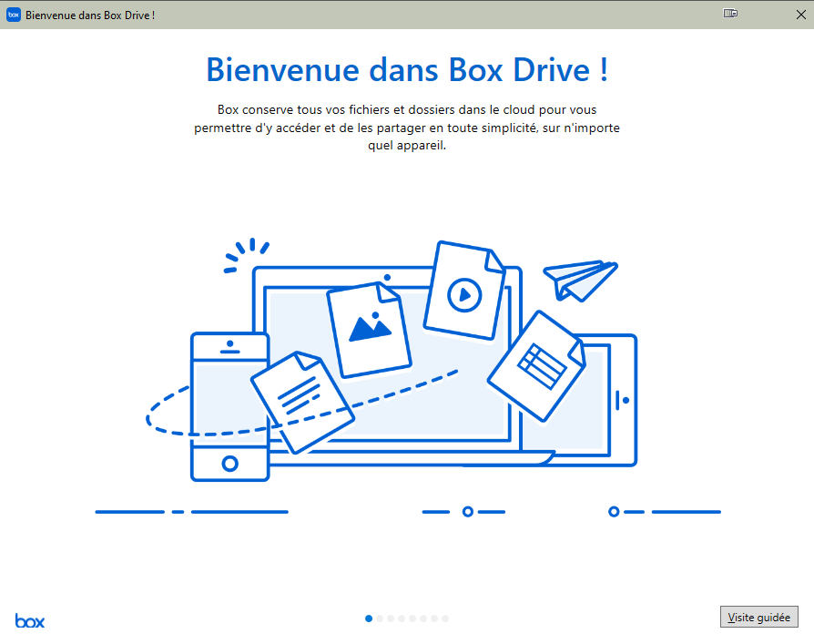Click the sparkle burst icon above the laptop
The image size is (814, 644).
[x=246, y=253]
